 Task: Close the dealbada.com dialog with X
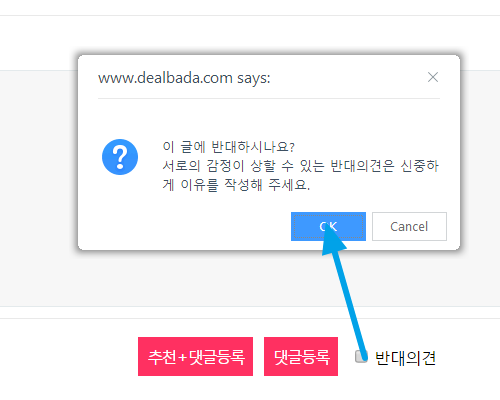[x=433, y=77]
